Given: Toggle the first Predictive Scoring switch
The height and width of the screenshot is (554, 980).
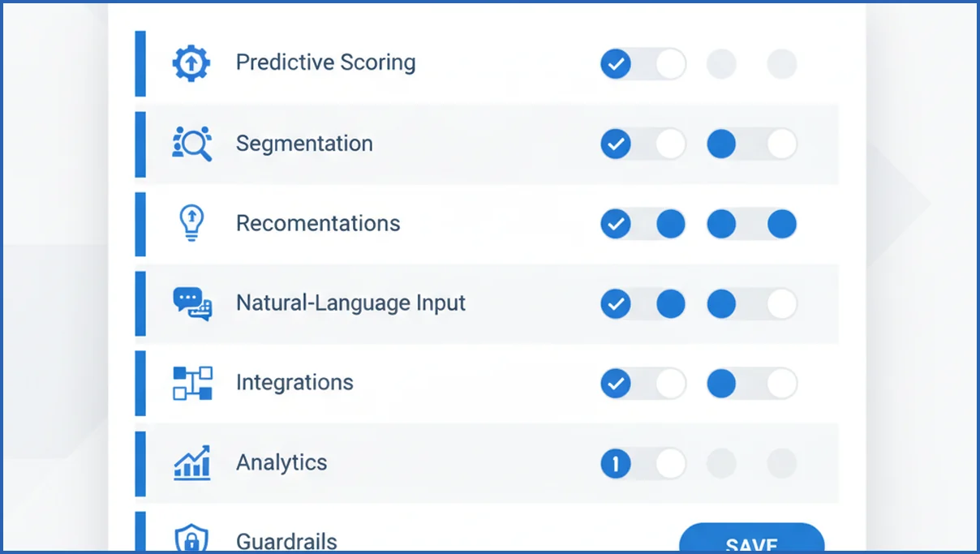Looking at the screenshot, I should tap(643, 64).
